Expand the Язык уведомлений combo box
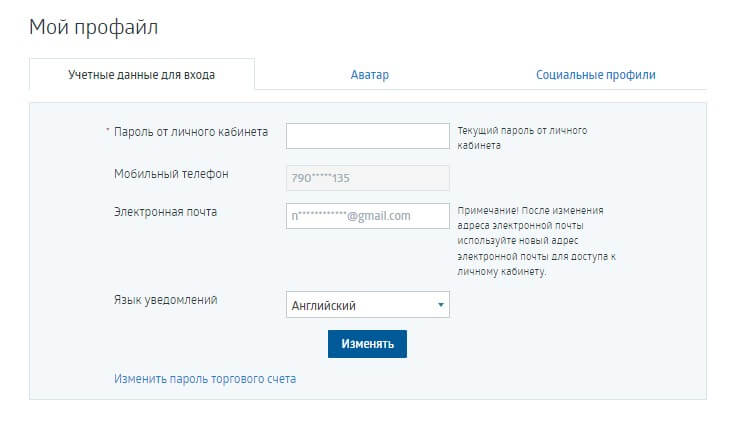Viewport: 737px width, 441px height. pos(367,305)
